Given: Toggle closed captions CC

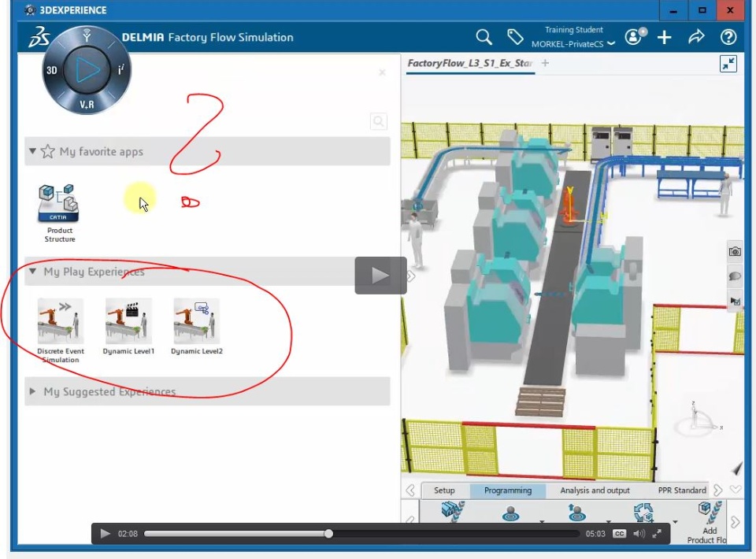Looking at the screenshot, I should point(619,534).
